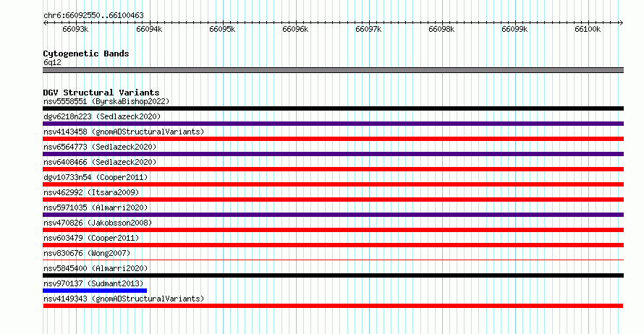The width and height of the screenshot is (644, 334).
Task: Click the 66095k ruler tick label
Action: (x=222, y=30)
